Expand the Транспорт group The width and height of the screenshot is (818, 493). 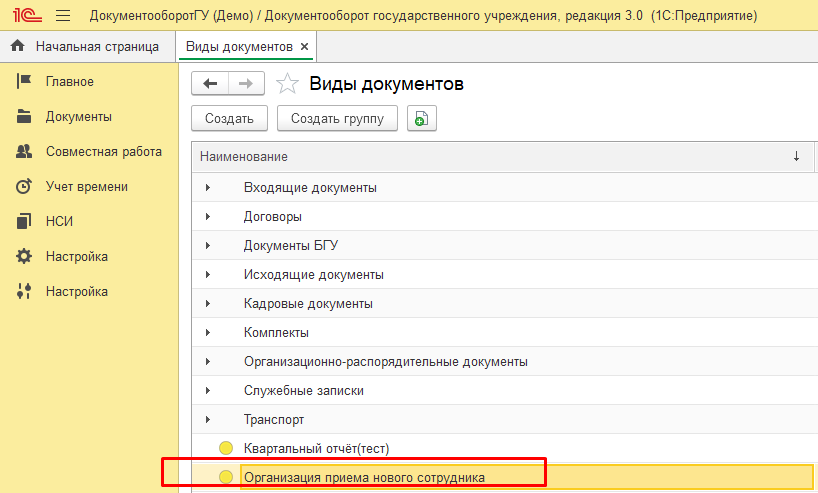[x=208, y=419]
